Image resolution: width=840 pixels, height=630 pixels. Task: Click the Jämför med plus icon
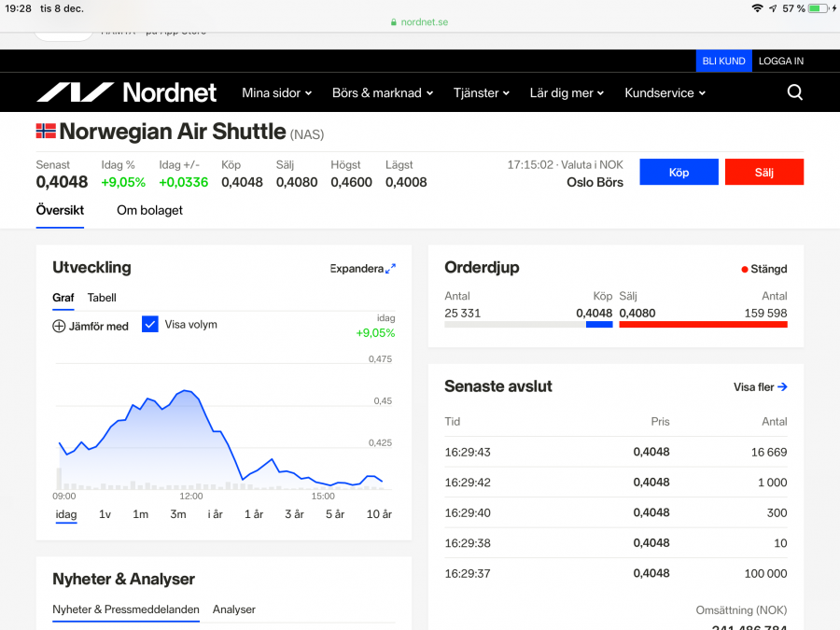click(x=59, y=326)
